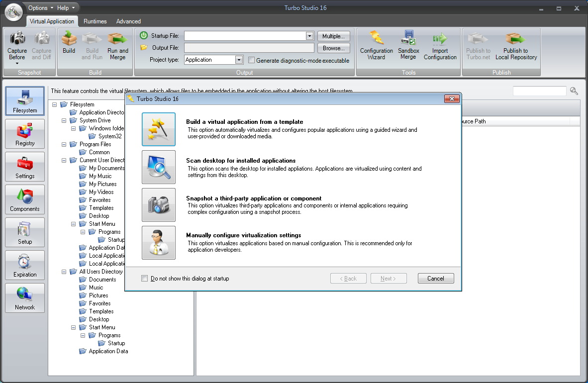This screenshot has width=588, height=383.
Task: Click the filesystem search box
Action: click(x=539, y=91)
